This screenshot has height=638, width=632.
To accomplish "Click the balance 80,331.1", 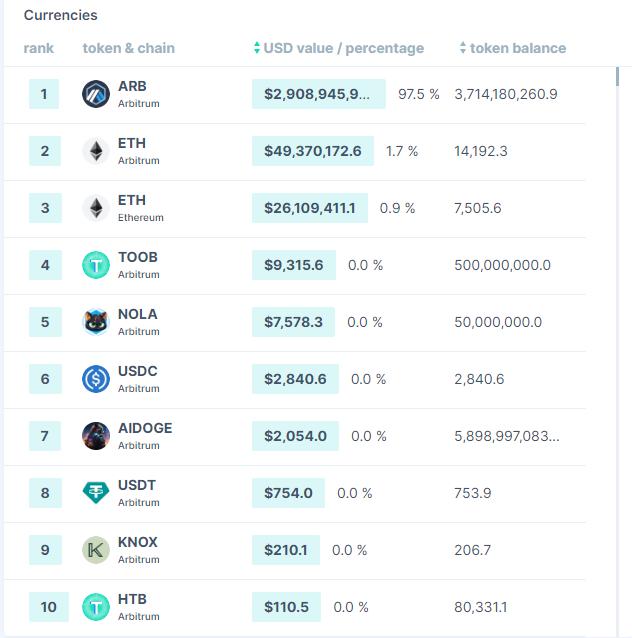I will tap(481, 607).
